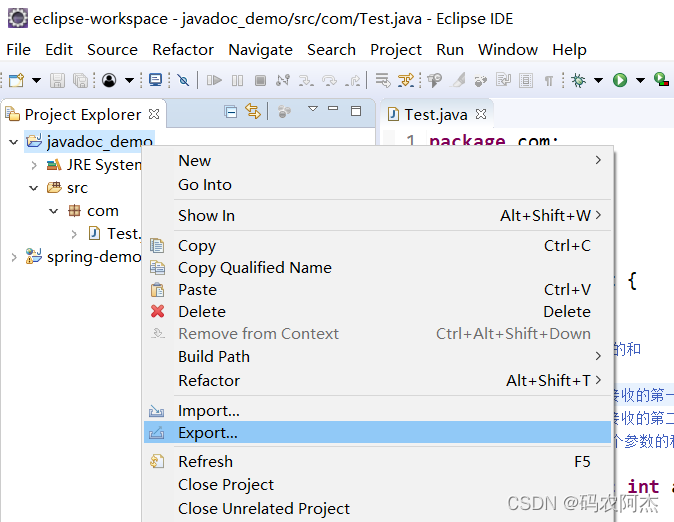Open the New wizard dropdown arrow

37,80
